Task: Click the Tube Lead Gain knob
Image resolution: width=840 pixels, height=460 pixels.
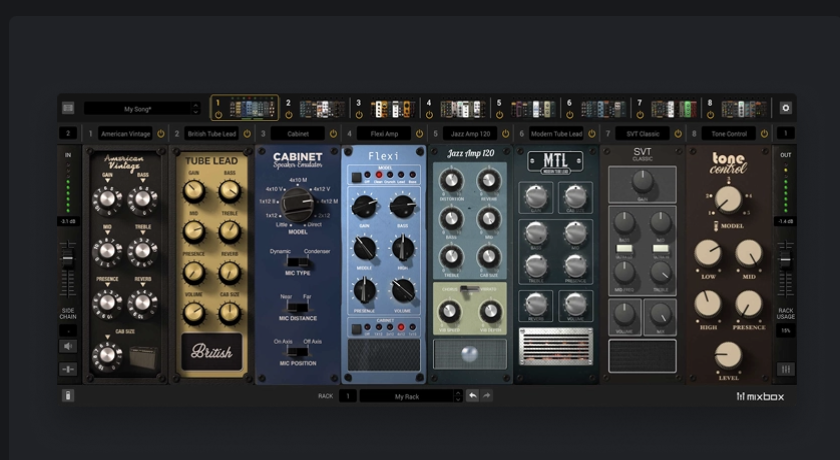Action: (x=194, y=191)
